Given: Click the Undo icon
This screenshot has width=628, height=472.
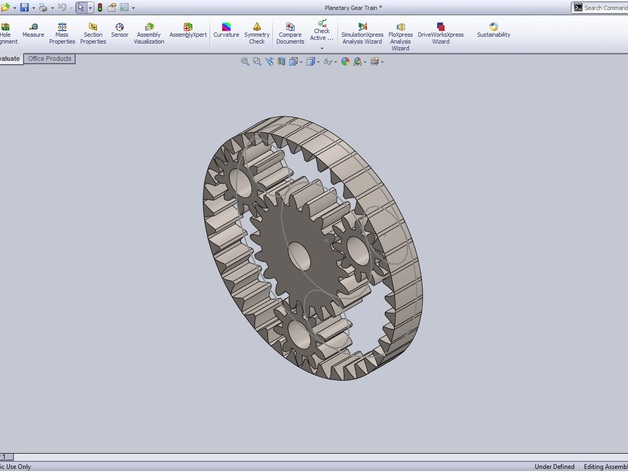Looking at the screenshot, I should [x=62, y=7].
